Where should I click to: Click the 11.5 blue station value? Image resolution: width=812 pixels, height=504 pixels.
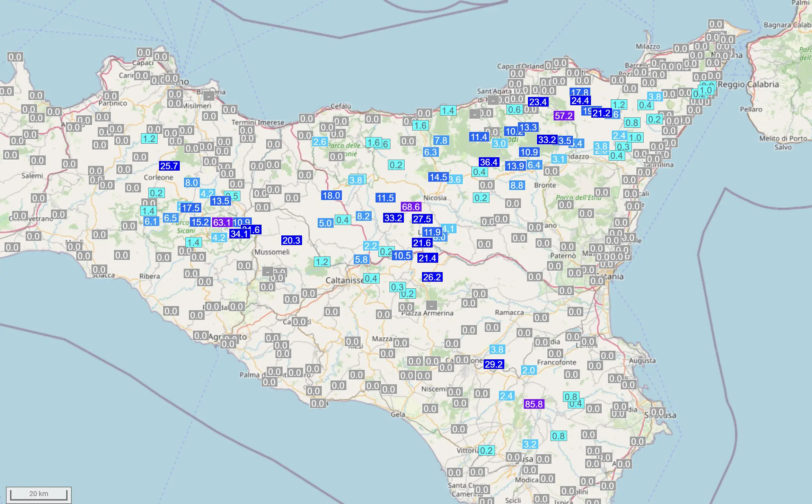(x=386, y=198)
